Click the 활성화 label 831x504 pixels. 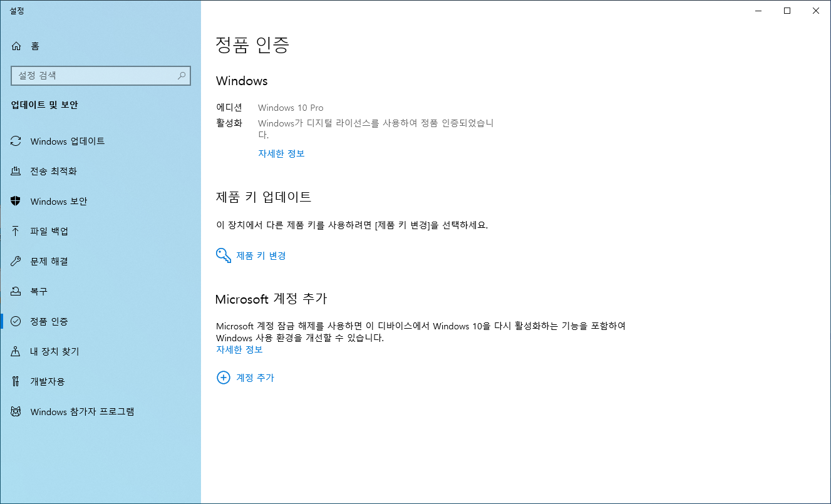[x=229, y=123]
